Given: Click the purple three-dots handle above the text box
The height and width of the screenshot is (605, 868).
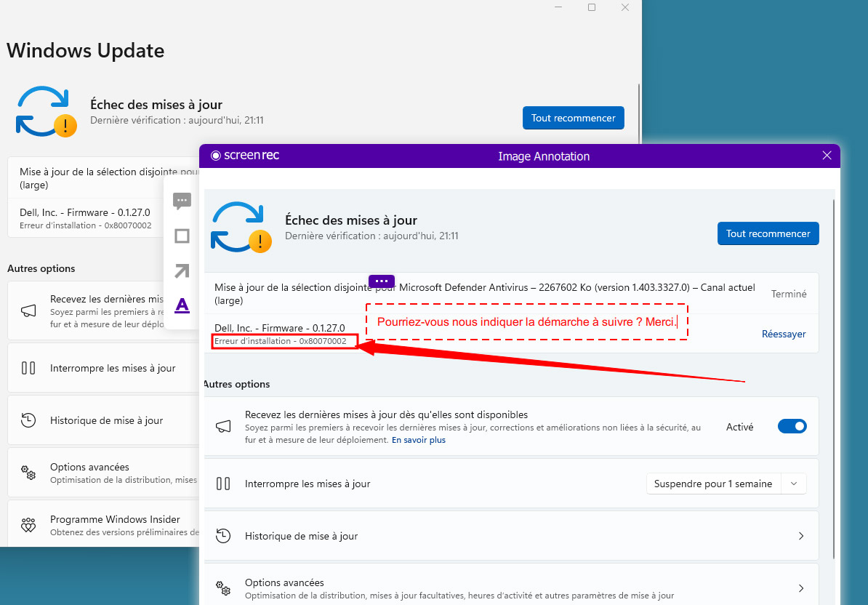Looking at the screenshot, I should [382, 281].
